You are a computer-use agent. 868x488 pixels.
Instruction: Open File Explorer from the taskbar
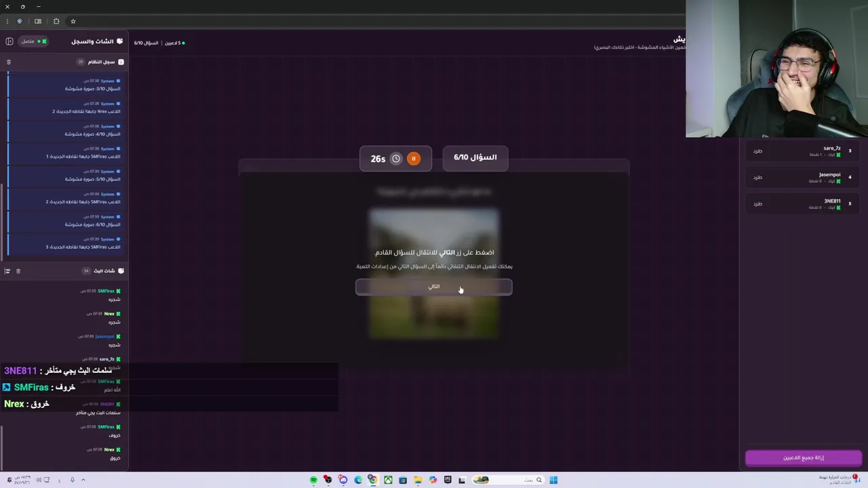click(418, 480)
